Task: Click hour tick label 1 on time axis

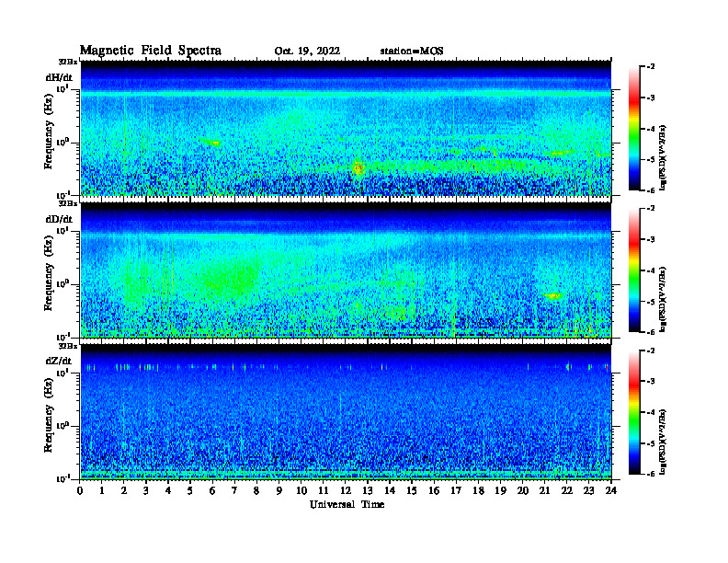Action: click(x=102, y=490)
